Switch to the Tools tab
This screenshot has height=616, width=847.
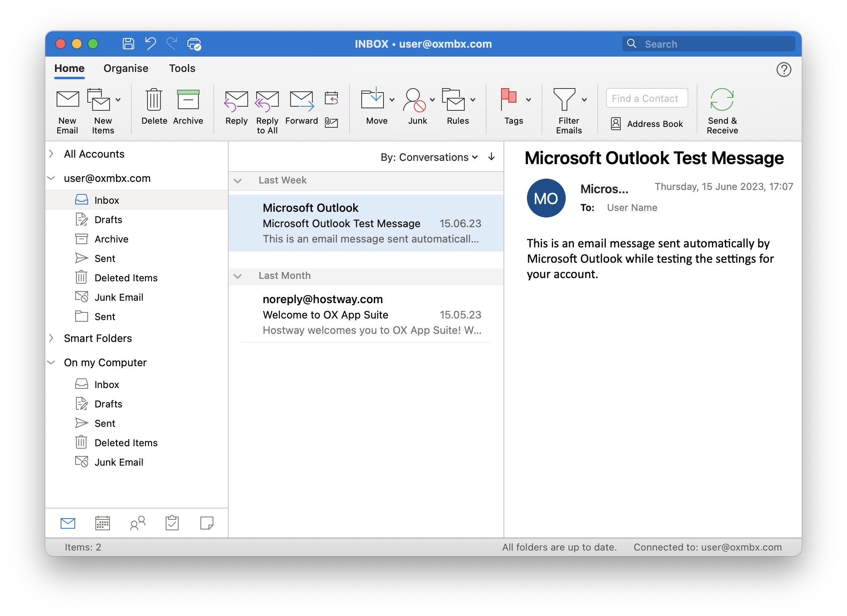click(x=182, y=68)
